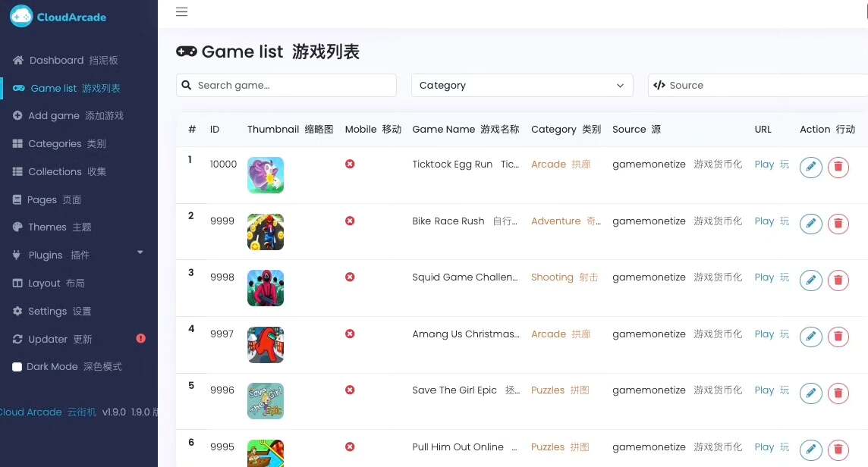The image size is (868, 467).
Task: Click Play link for Among Us Christmas
Action: (x=772, y=334)
